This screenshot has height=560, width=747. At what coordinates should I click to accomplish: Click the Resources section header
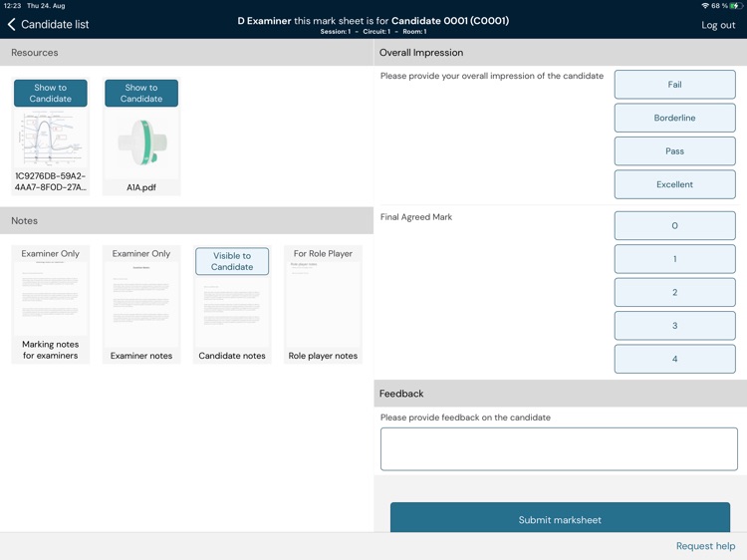(x=187, y=53)
